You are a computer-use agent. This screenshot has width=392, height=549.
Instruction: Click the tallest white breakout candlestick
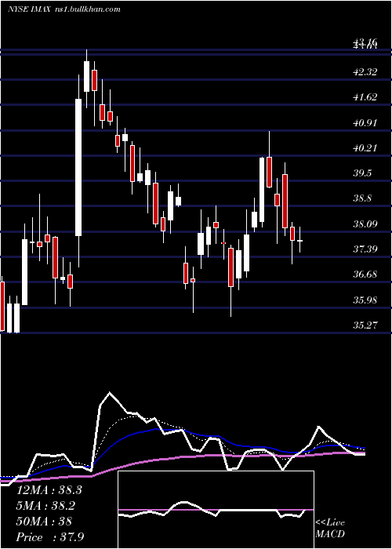click(x=78, y=171)
